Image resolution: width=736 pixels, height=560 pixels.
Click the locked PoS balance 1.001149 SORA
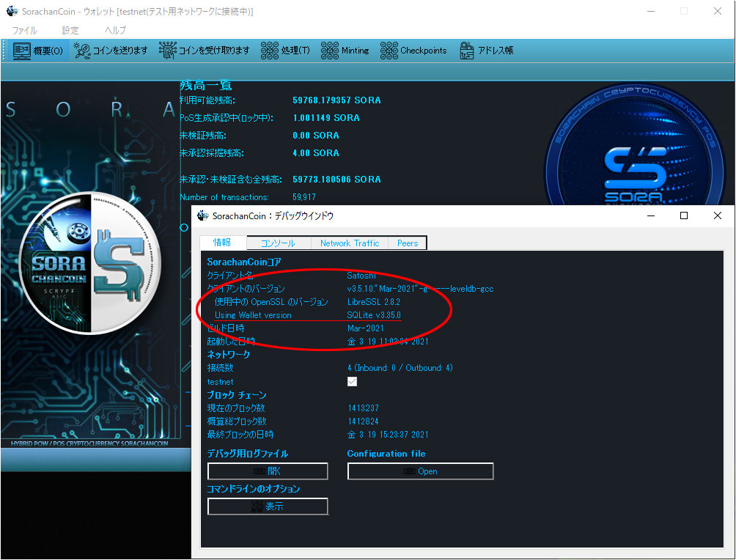click(x=326, y=118)
